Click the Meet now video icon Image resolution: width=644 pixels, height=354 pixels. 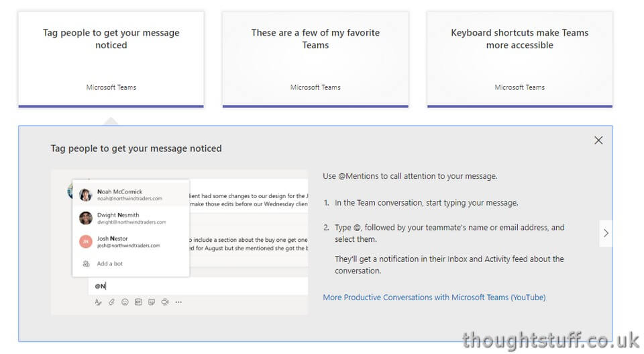tap(165, 302)
